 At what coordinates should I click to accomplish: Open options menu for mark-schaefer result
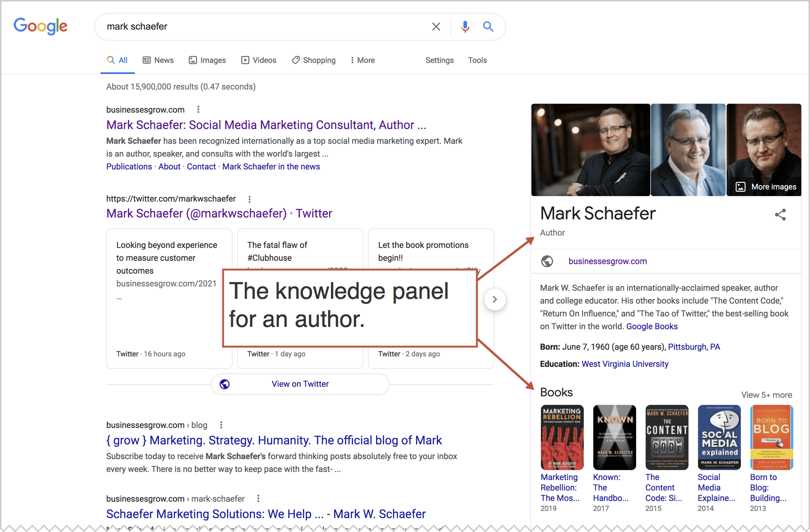point(258,499)
